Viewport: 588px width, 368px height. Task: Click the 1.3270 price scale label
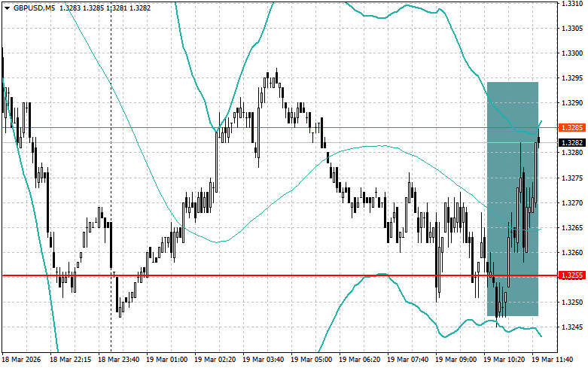572,202
